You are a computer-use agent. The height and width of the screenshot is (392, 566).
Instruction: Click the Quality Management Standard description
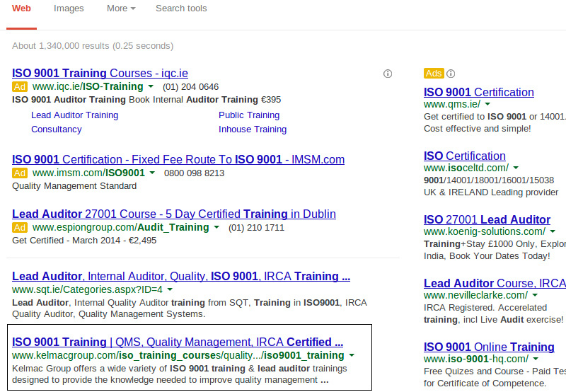pyautogui.click(x=74, y=186)
